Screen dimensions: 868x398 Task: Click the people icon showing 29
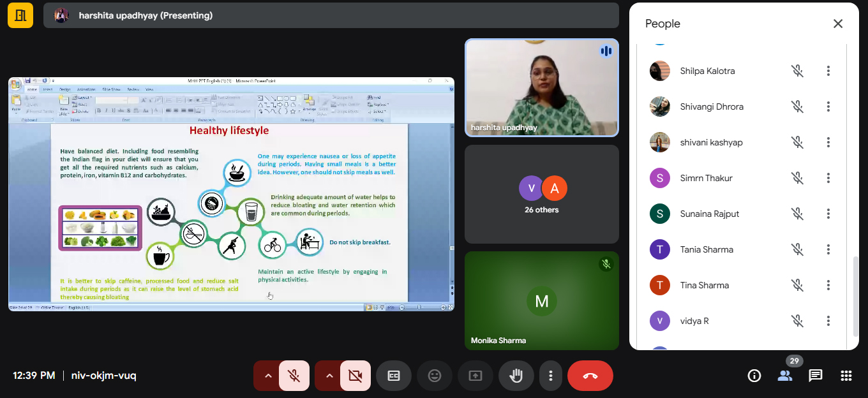784,376
